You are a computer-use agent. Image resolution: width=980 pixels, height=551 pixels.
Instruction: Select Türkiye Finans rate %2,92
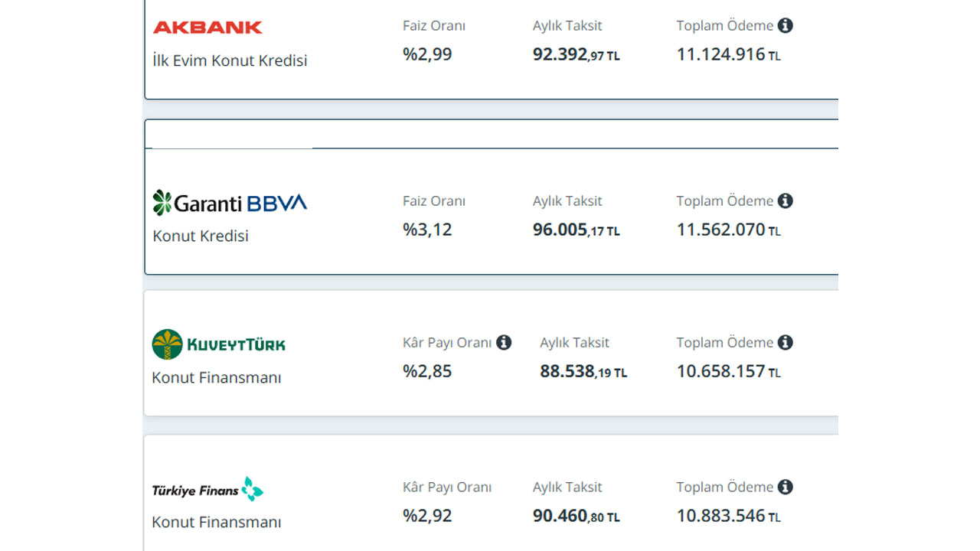tap(427, 516)
